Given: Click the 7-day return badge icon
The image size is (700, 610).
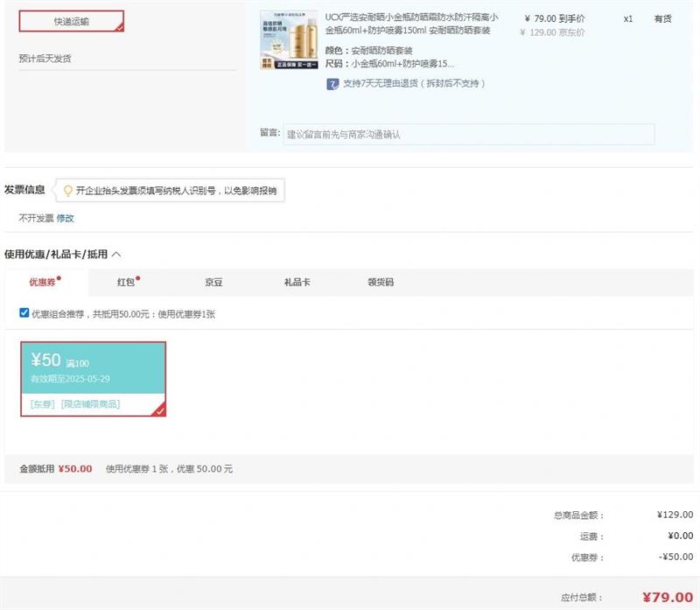Looking at the screenshot, I should click(332, 84).
